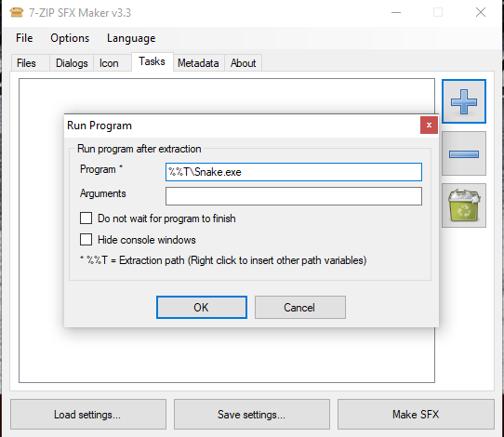Enable Do not wait for program to finish
This screenshot has height=437, width=504.
(86, 218)
